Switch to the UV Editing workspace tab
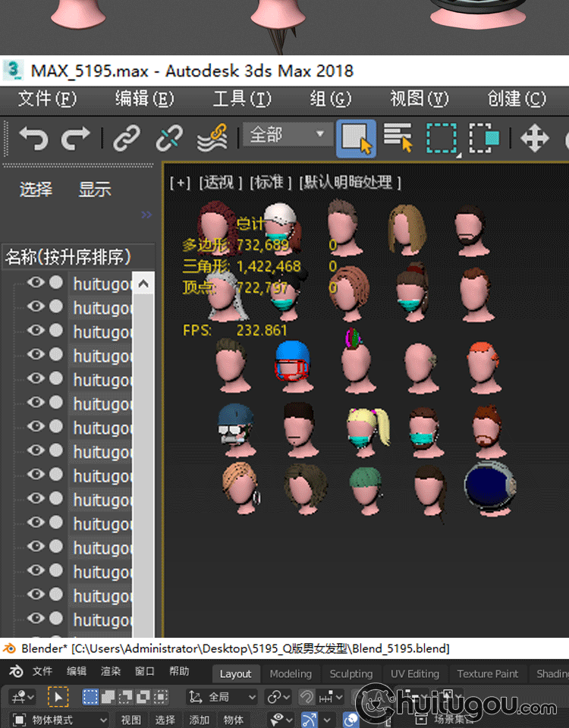The height and width of the screenshot is (728, 569). click(x=415, y=673)
